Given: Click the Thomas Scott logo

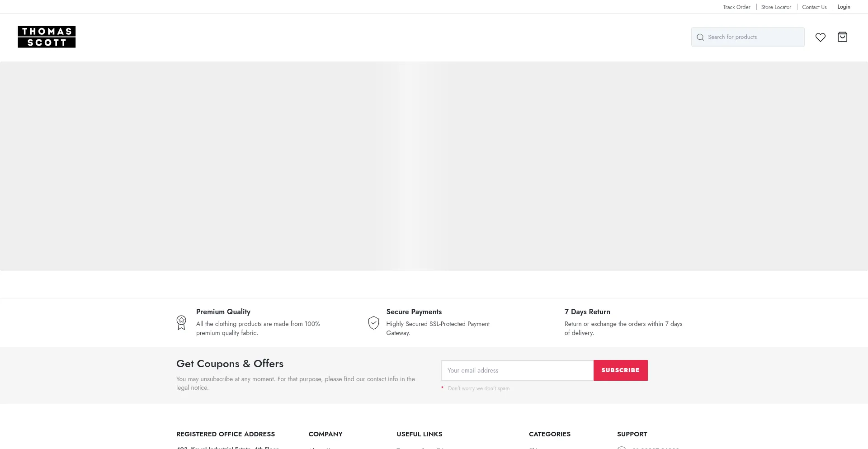Looking at the screenshot, I should coord(47,37).
